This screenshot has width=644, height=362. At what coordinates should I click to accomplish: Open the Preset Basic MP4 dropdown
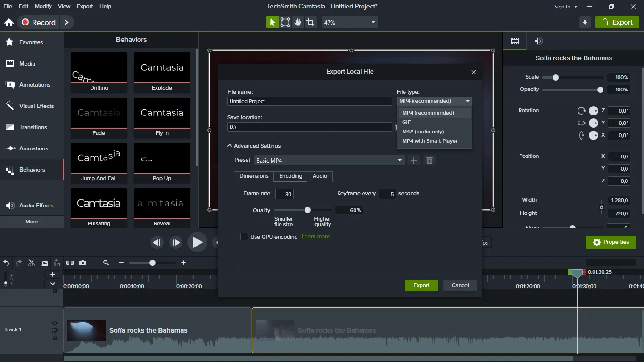(x=329, y=160)
